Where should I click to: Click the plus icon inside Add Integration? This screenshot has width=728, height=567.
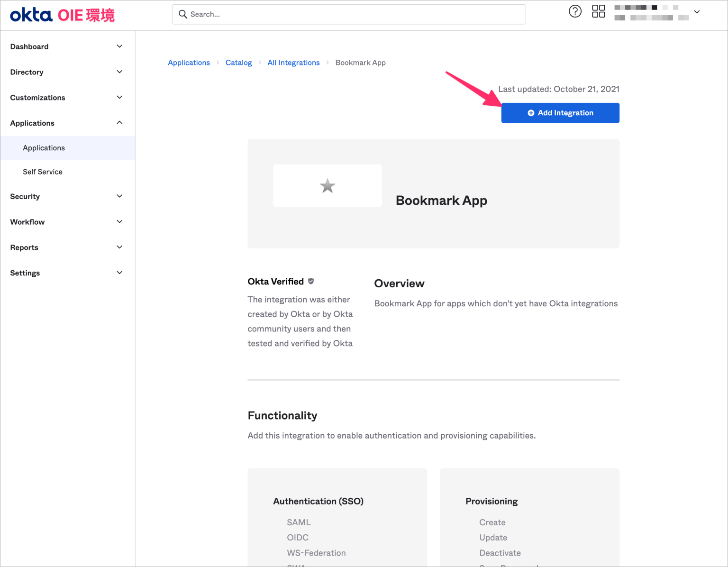[530, 113]
